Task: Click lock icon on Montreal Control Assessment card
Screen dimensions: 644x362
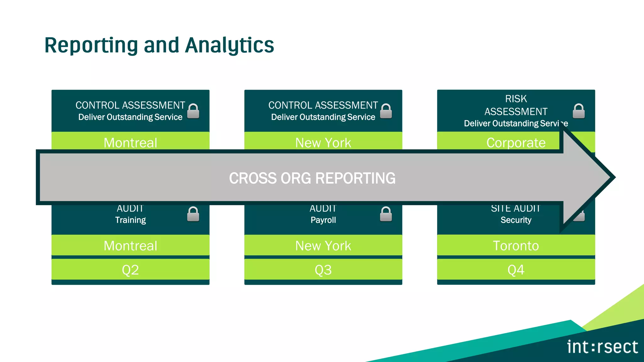Action: tap(193, 111)
